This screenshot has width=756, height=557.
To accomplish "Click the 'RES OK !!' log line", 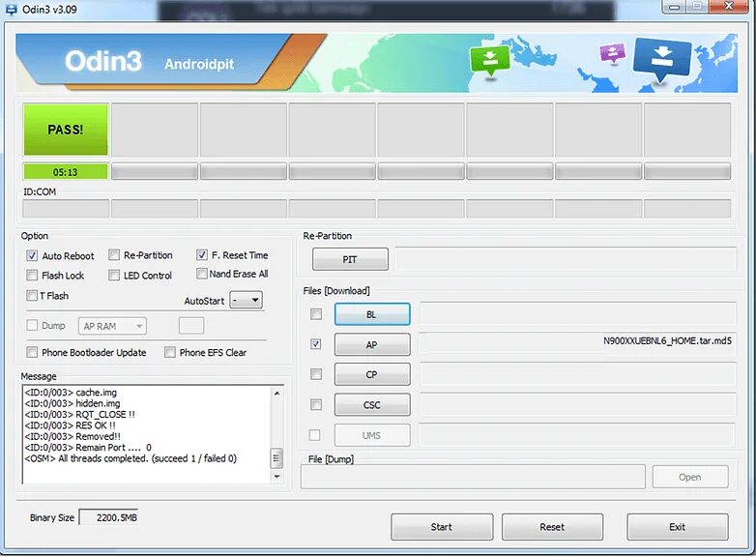I will (x=70, y=425).
